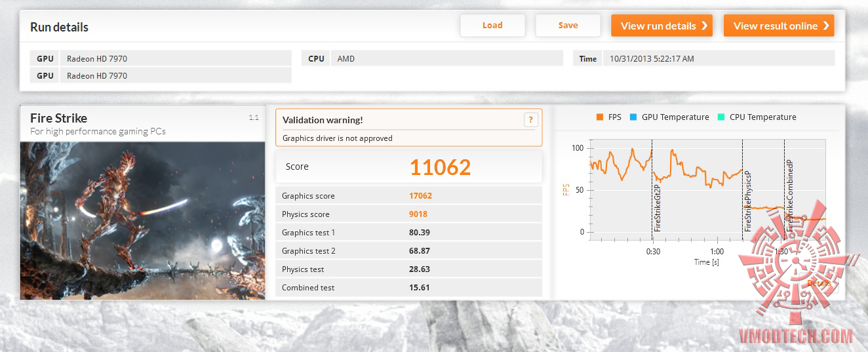Click the CPU Temperature legend label
Viewport: 868px width, 352px height.
(763, 117)
